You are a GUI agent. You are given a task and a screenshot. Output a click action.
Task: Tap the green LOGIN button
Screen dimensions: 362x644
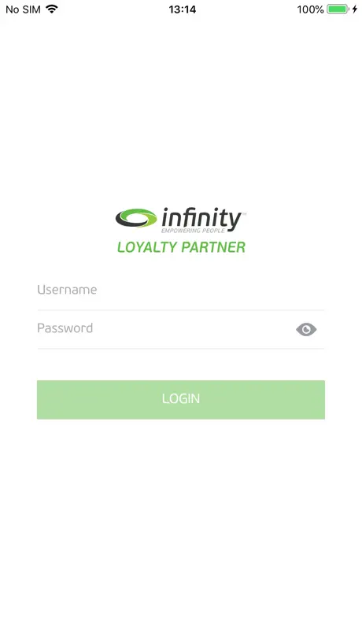point(181,400)
